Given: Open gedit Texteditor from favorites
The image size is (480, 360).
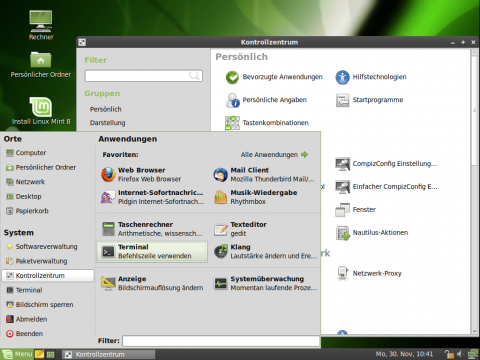Looking at the screenshot, I should point(264,229).
